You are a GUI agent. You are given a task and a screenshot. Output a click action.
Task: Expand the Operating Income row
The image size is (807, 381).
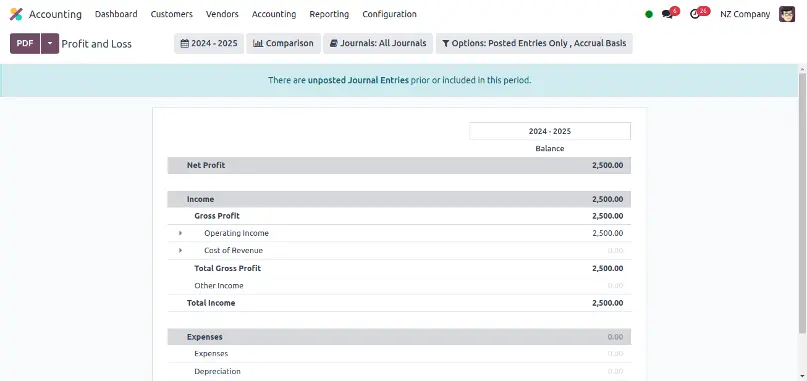pyautogui.click(x=180, y=233)
